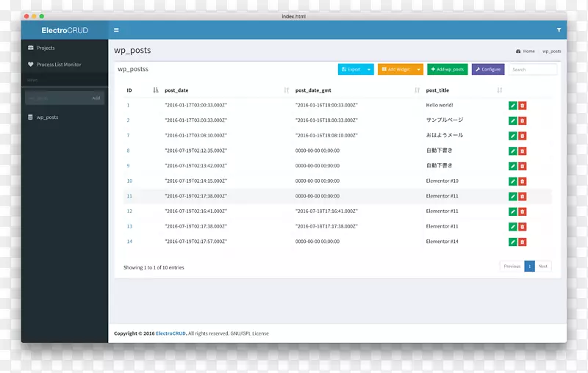The height and width of the screenshot is (373, 588).
Task: Click the red delete icon for row ID 2
Action: [523, 120]
